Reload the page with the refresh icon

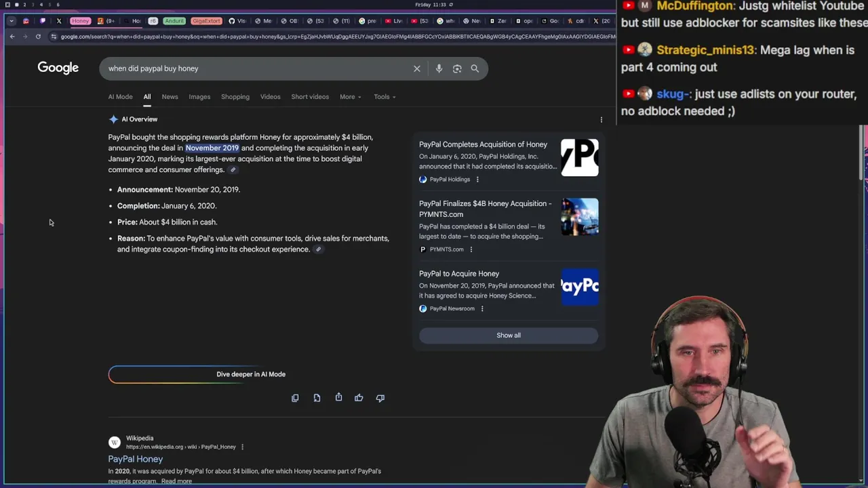[x=38, y=37]
